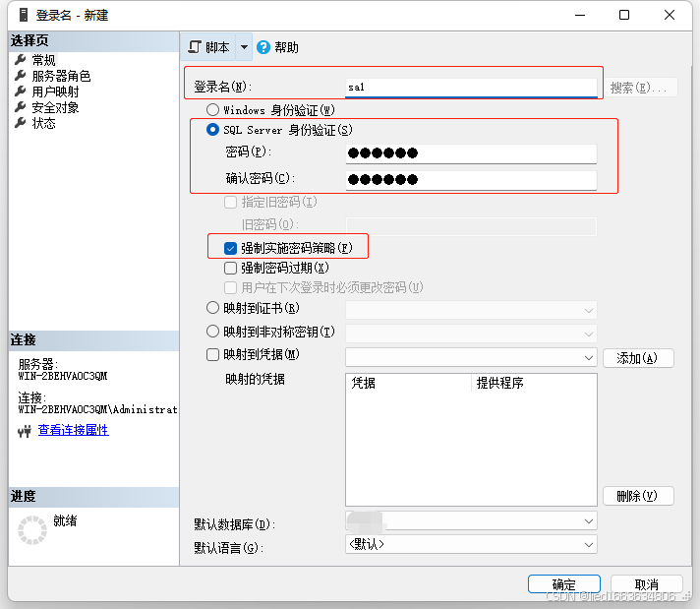
Task: Enable the 强制密码过期 checkbox
Action: point(231,268)
